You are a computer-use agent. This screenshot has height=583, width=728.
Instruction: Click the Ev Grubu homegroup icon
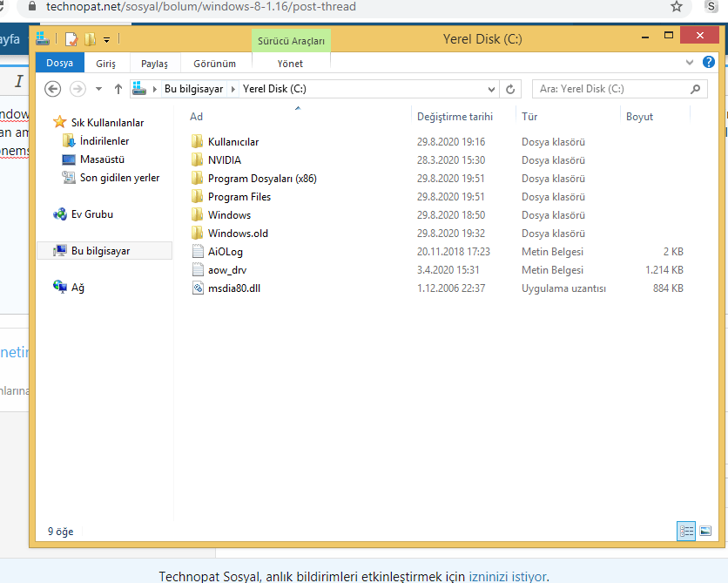click(x=60, y=214)
